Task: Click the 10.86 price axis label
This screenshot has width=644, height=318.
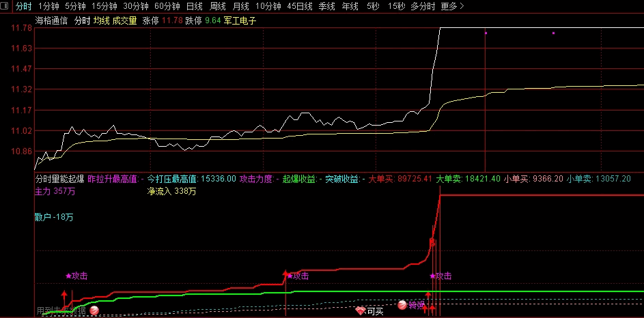Action: pyautogui.click(x=22, y=151)
